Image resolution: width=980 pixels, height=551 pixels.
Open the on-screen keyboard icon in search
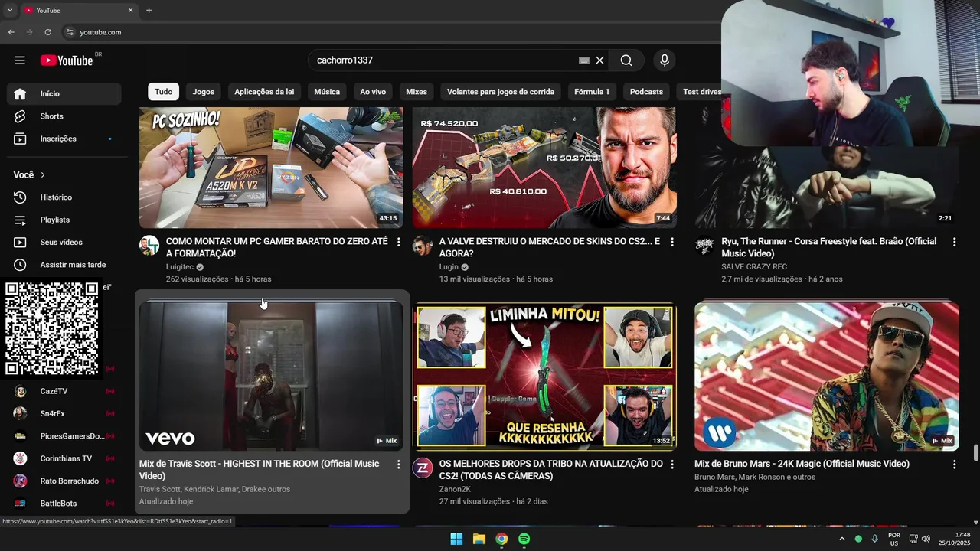pos(584,60)
